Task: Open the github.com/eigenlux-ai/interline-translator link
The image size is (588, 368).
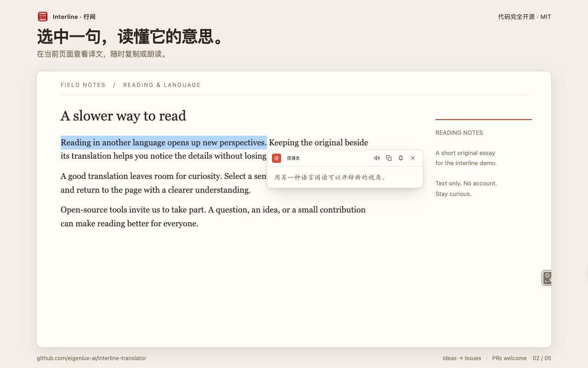Action: 91,358
